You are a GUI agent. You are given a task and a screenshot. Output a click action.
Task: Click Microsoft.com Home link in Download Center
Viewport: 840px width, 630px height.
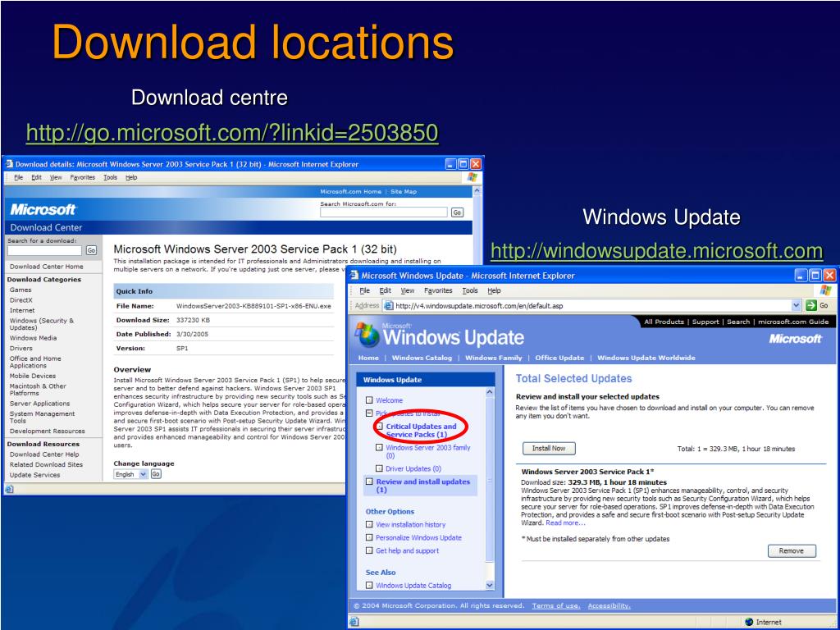coord(351,192)
